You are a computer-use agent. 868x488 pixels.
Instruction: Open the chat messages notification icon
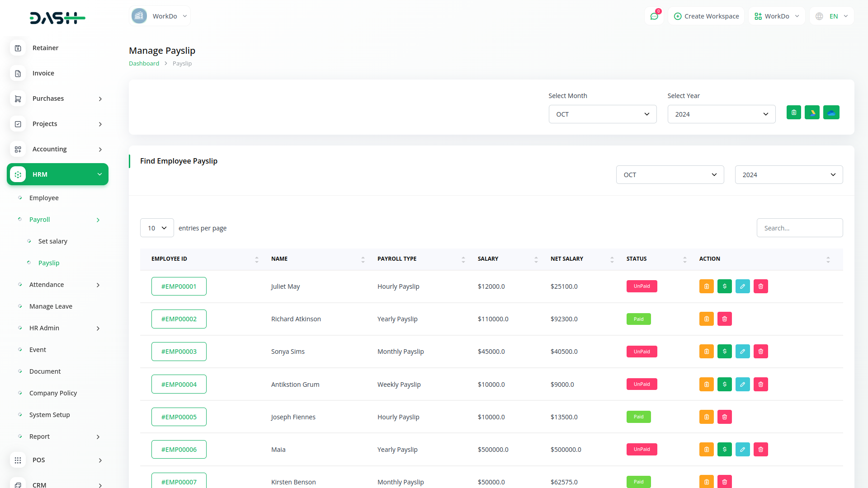[x=654, y=16]
